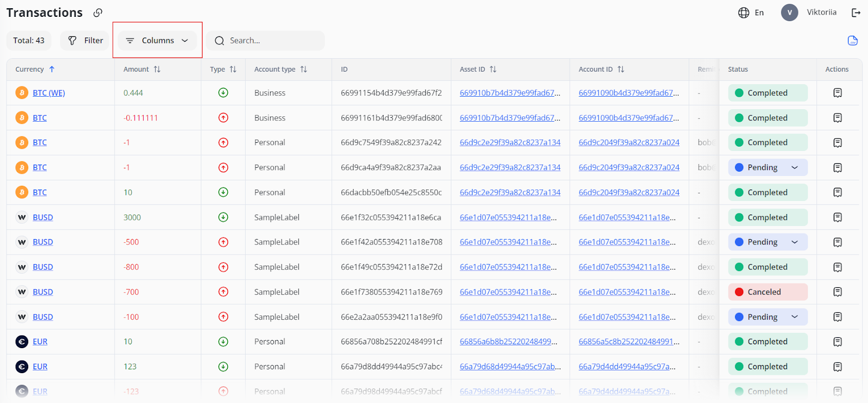Click the Viktoriia username
Viewport: 868px width, 403px height.
pos(821,12)
